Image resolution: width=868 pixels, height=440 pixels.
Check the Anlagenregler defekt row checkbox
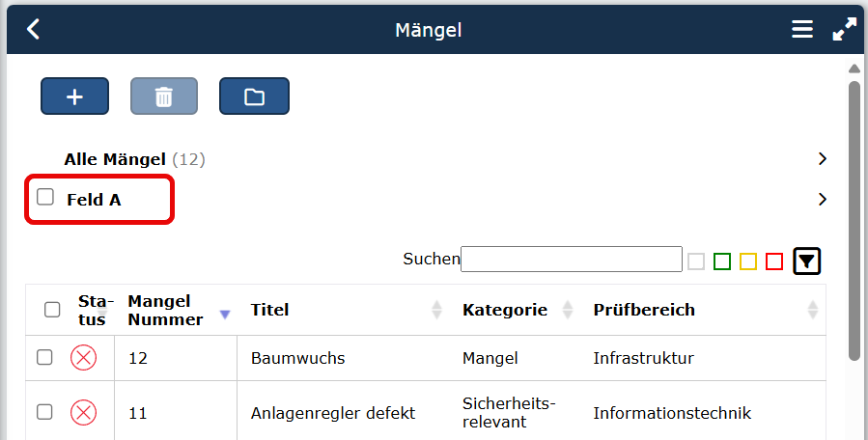pos(44,412)
